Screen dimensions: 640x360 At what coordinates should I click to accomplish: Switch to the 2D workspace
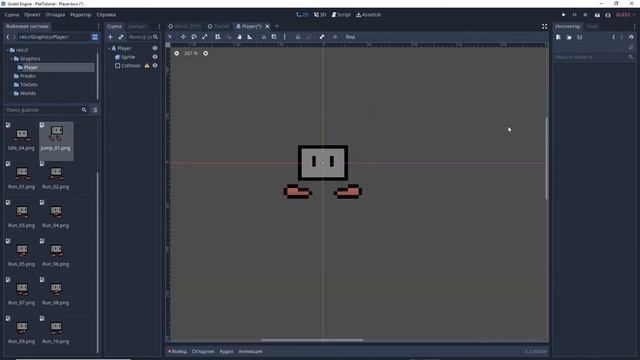tap(302, 15)
